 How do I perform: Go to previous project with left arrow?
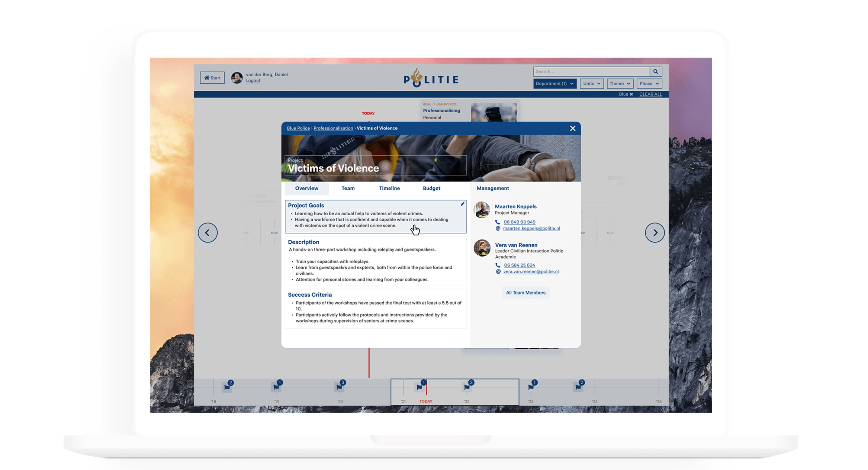click(x=208, y=233)
